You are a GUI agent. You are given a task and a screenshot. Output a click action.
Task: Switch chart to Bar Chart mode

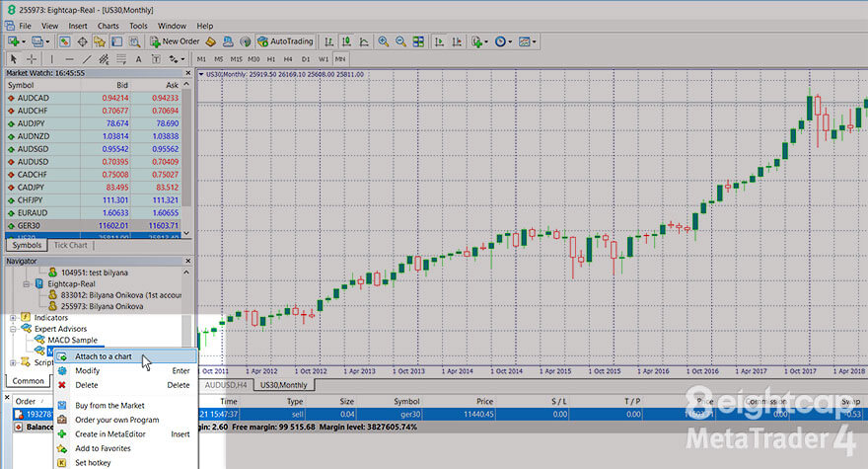pos(328,41)
